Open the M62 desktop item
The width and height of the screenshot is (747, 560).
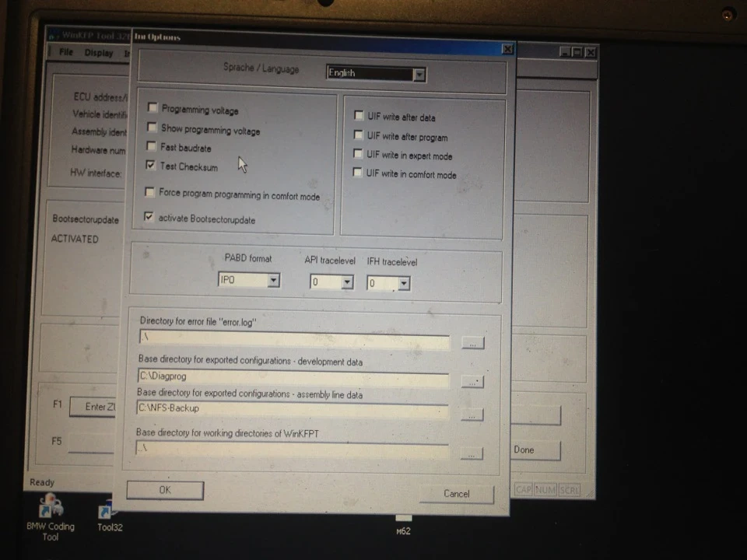pyautogui.click(x=403, y=527)
